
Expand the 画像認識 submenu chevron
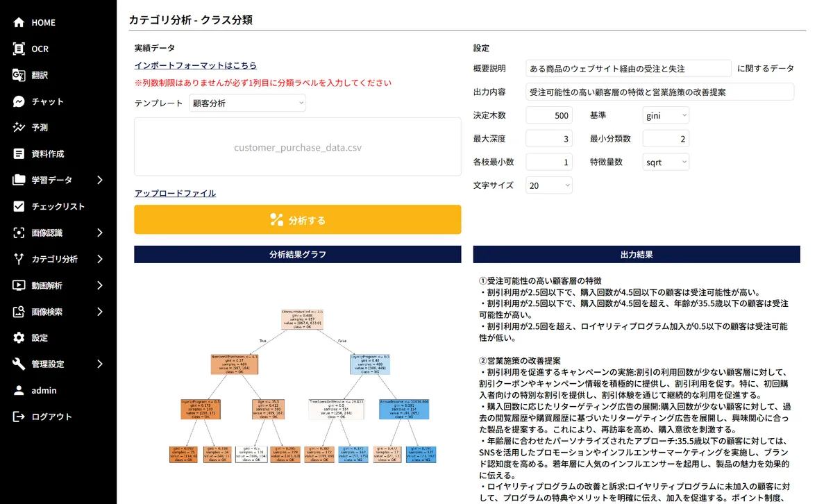100,233
